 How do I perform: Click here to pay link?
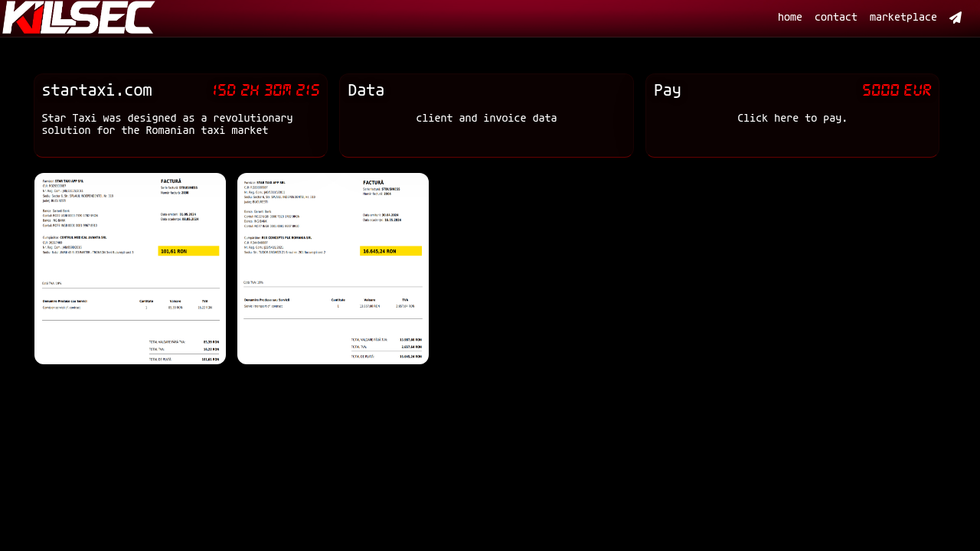792,119
